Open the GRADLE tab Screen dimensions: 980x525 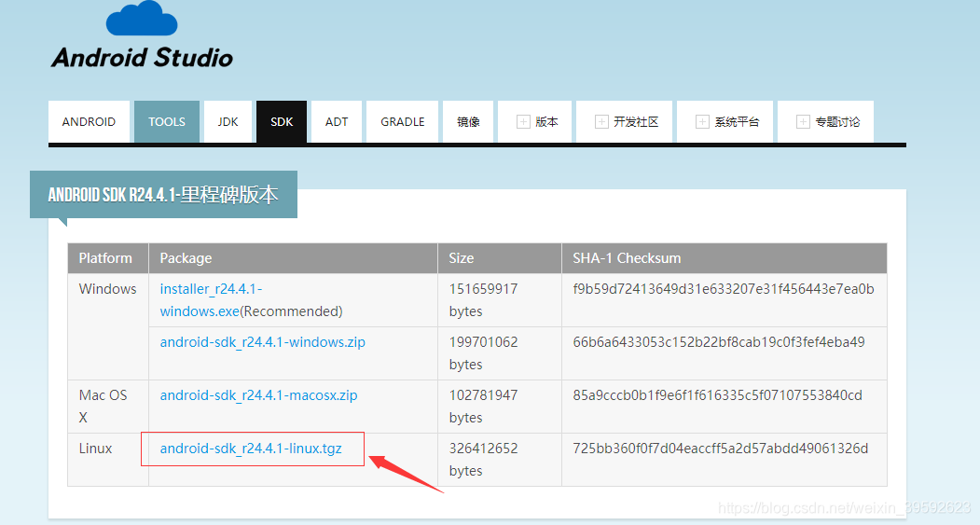tap(403, 122)
